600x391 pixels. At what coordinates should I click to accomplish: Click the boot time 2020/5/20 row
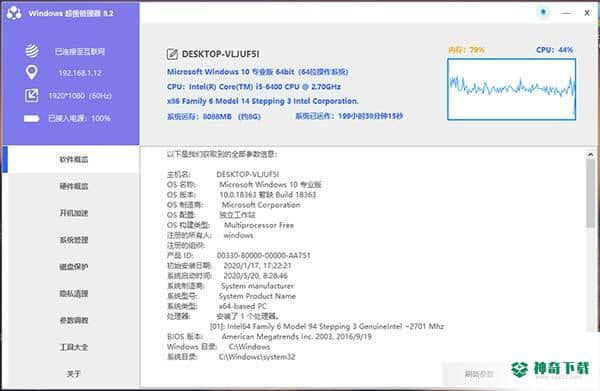pyautogui.click(x=227, y=275)
